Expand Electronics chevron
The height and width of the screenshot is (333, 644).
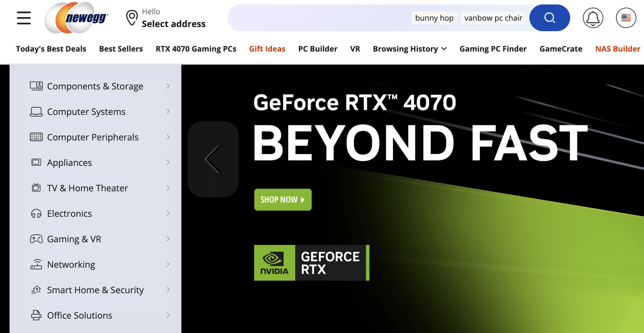pos(168,213)
